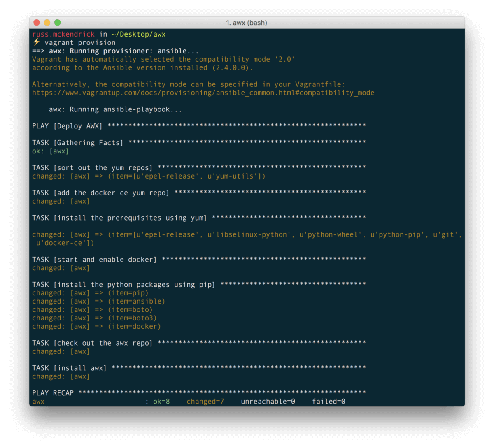This screenshot has width=494, height=448.
Task: Select the username 'russ.mckendrick'
Action: tap(63, 34)
